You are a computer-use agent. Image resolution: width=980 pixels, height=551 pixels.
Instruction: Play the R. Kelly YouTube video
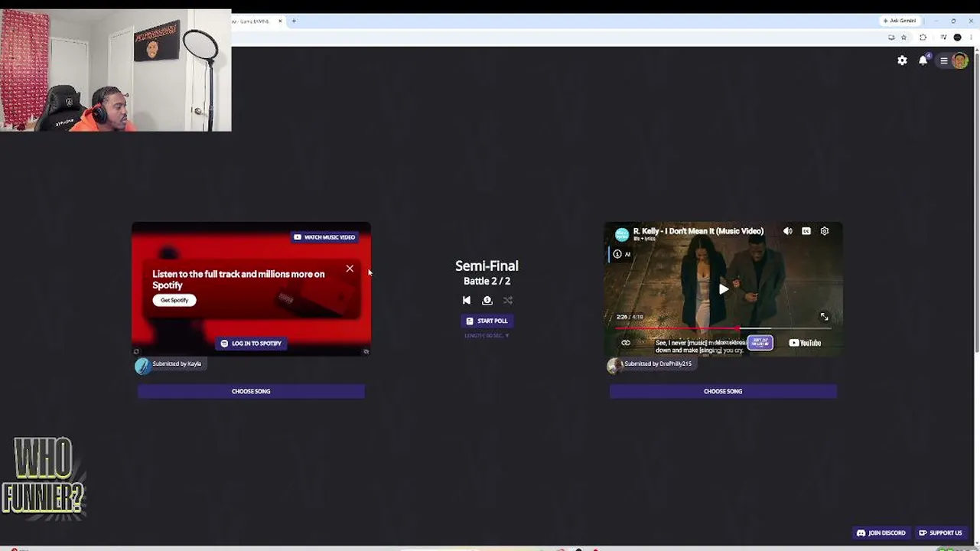click(x=723, y=289)
